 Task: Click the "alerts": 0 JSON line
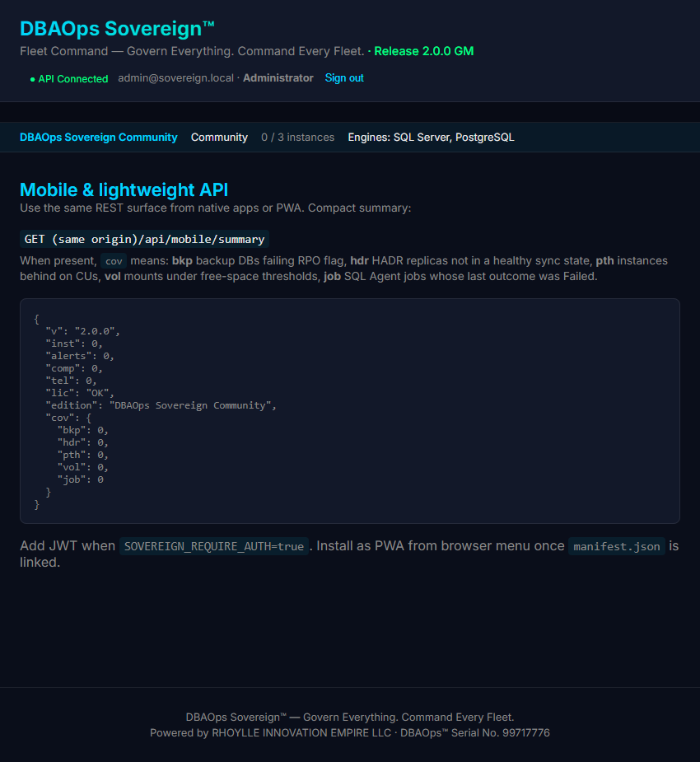click(80, 356)
